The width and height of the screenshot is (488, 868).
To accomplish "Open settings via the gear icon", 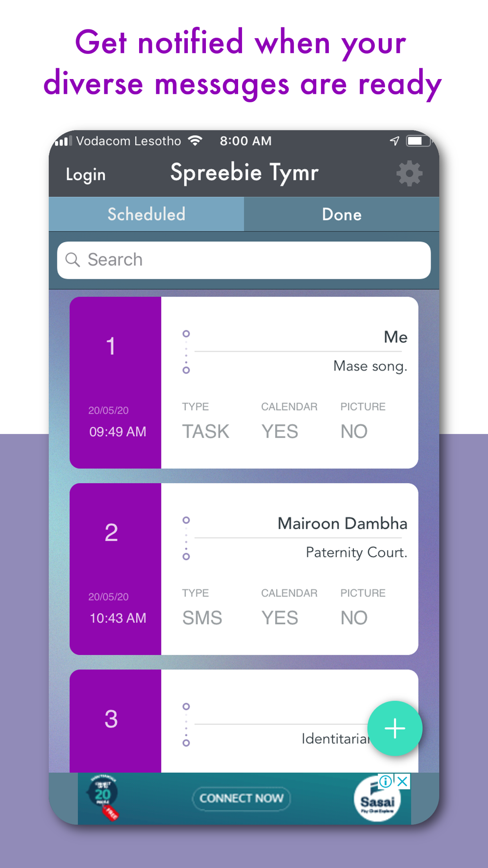I will tap(409, 173).
